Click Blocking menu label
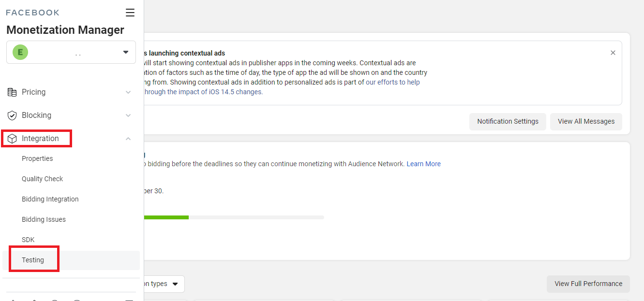The width and height of the screenshot is (644, 301). click(x=36, y=115)
